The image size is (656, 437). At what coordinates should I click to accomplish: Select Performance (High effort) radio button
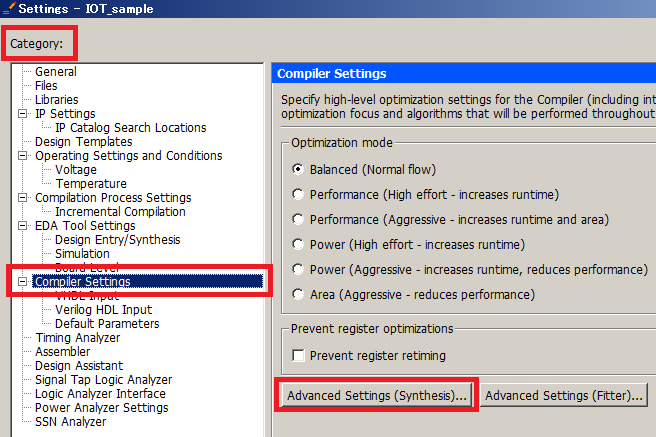298,195
